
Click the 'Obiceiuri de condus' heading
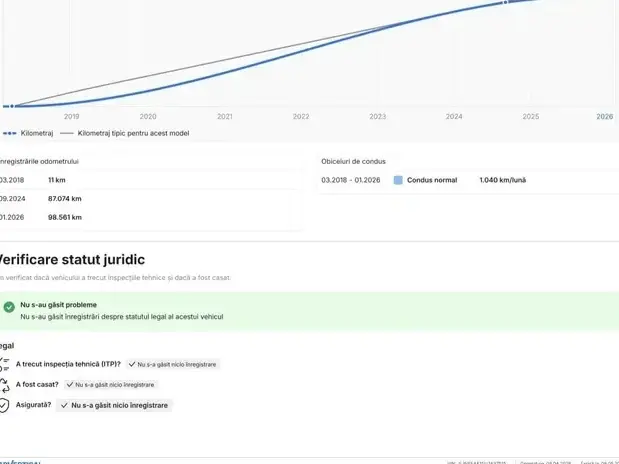pos(353,162)
